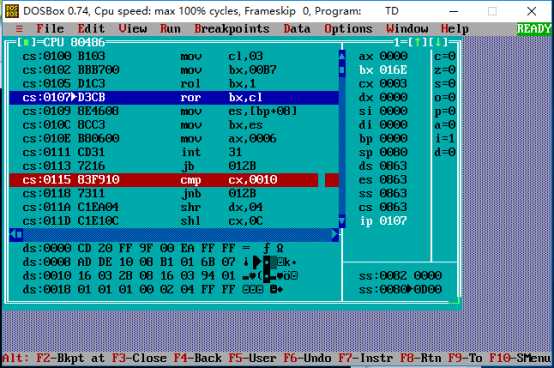Select the ds register value 0863
The width and height of the screenshot is (554, 368).
393,166
